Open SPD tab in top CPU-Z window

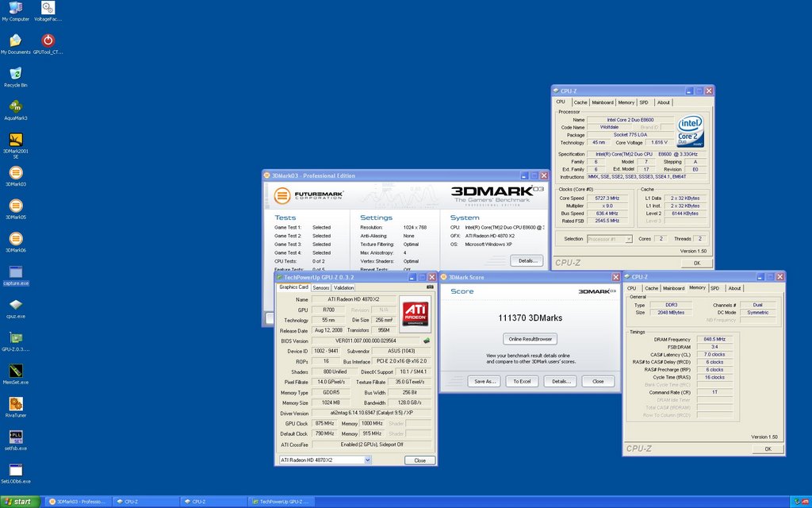[x=644, y=102]
